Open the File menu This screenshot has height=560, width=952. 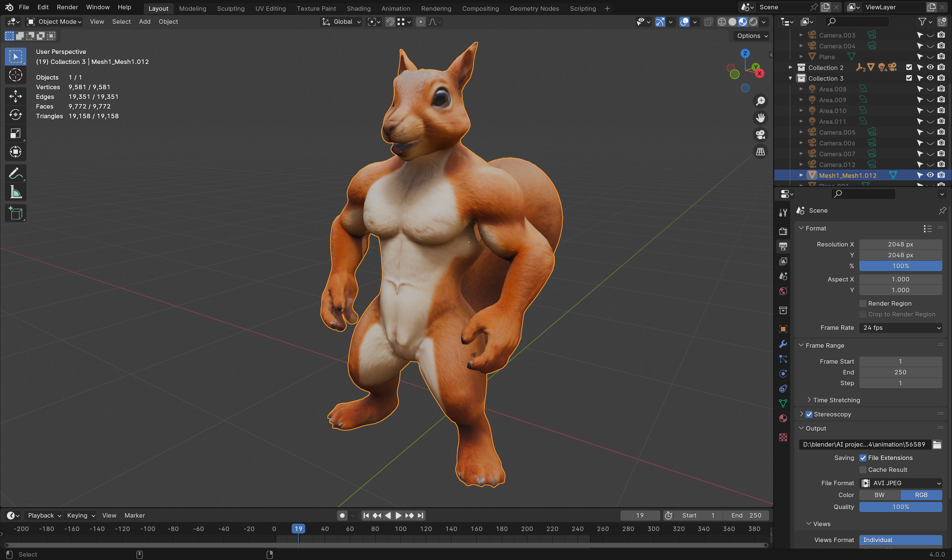click(x=24, y=7)
